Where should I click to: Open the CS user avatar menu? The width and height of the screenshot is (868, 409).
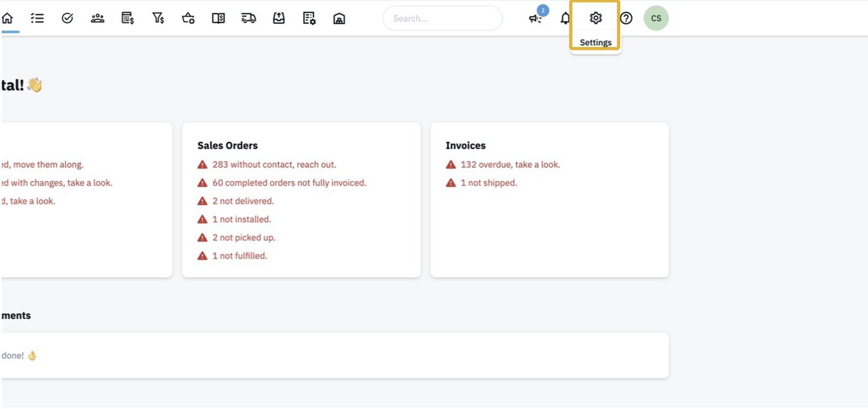coord(656,18)
